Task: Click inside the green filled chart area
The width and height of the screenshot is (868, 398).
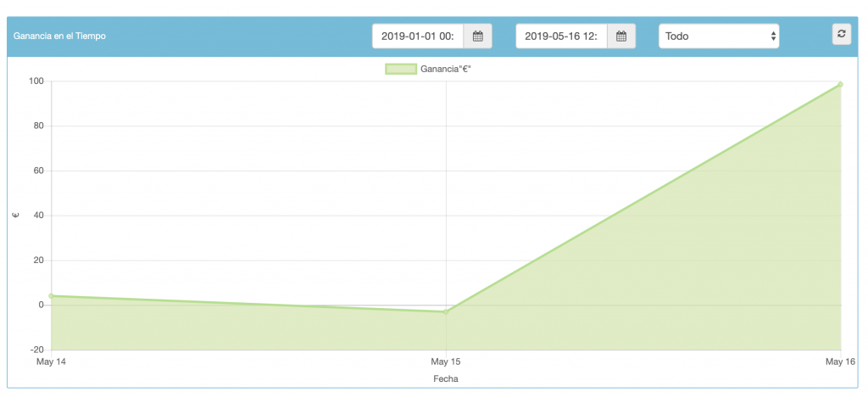Action: pyautogui.click(x=720, y=277)
